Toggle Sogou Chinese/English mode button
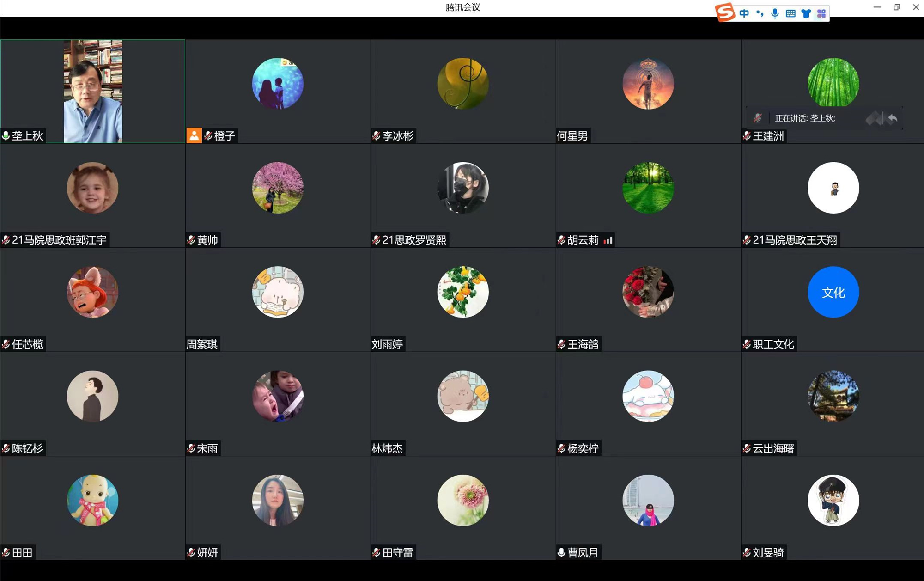 [744, 13]
